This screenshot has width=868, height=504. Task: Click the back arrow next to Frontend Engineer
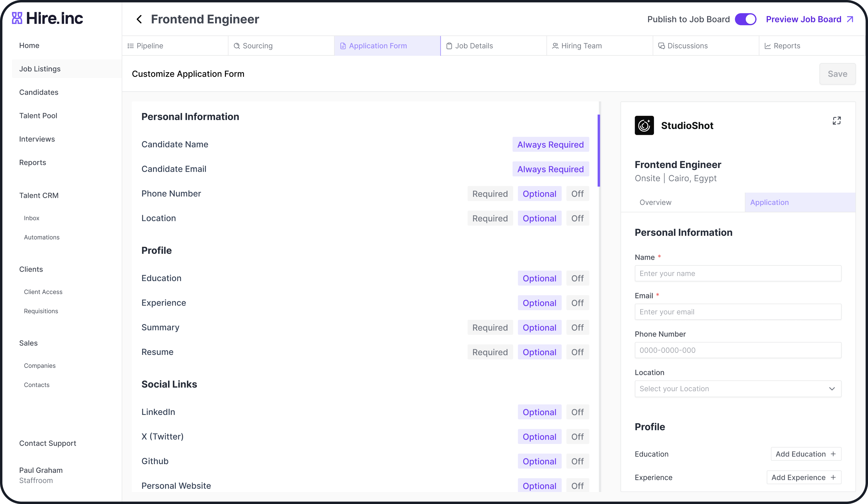coord(139,19)
